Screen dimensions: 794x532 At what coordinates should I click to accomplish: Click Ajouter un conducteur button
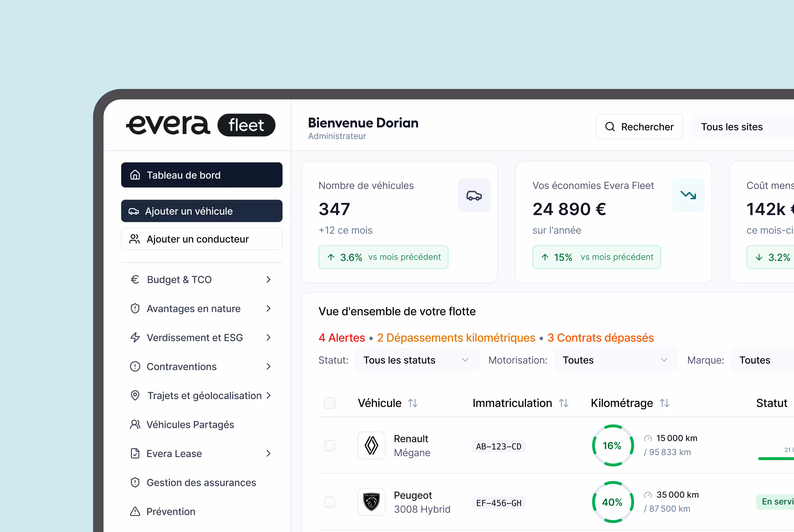(201, 239)
